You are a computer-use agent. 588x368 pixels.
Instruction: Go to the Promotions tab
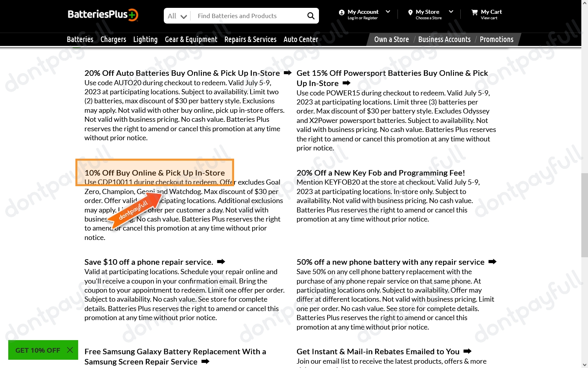tap(496, 39)
